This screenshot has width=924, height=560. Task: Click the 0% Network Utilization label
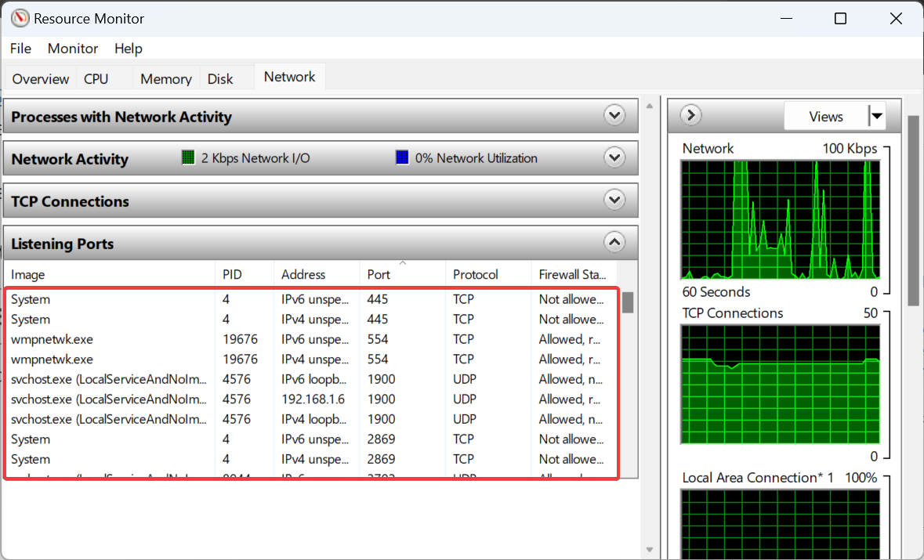[476, 157]
